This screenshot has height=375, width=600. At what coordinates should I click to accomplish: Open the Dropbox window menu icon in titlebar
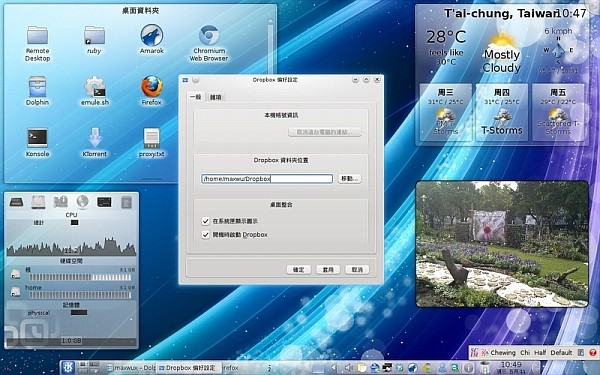pyautogui.click(x=186, y=80)
